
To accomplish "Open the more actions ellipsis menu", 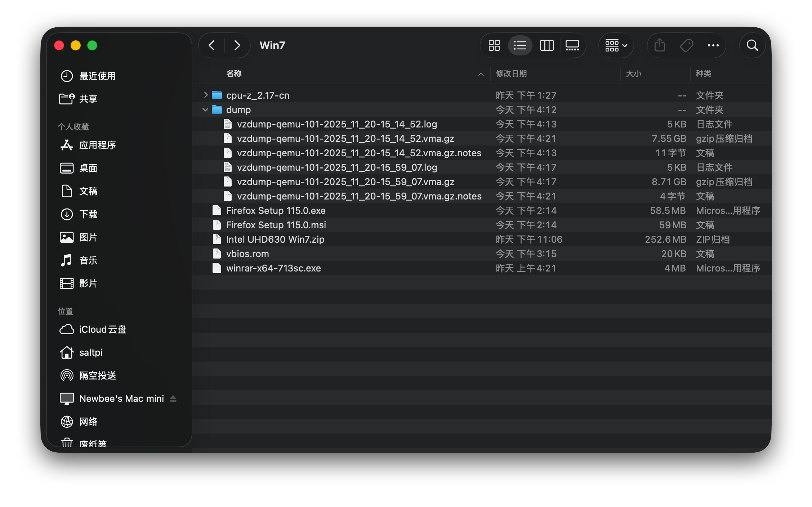I will (x=713, y=45).
